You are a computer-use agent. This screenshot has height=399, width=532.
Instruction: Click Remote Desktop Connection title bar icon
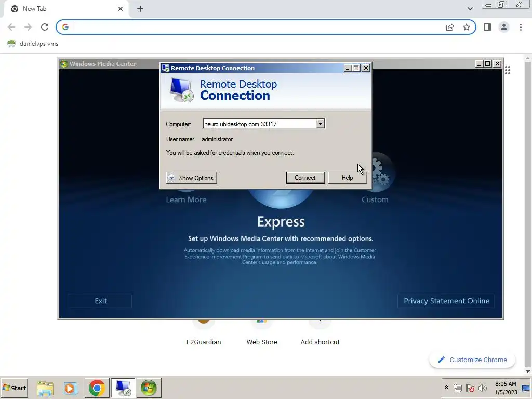coord(165,68)
